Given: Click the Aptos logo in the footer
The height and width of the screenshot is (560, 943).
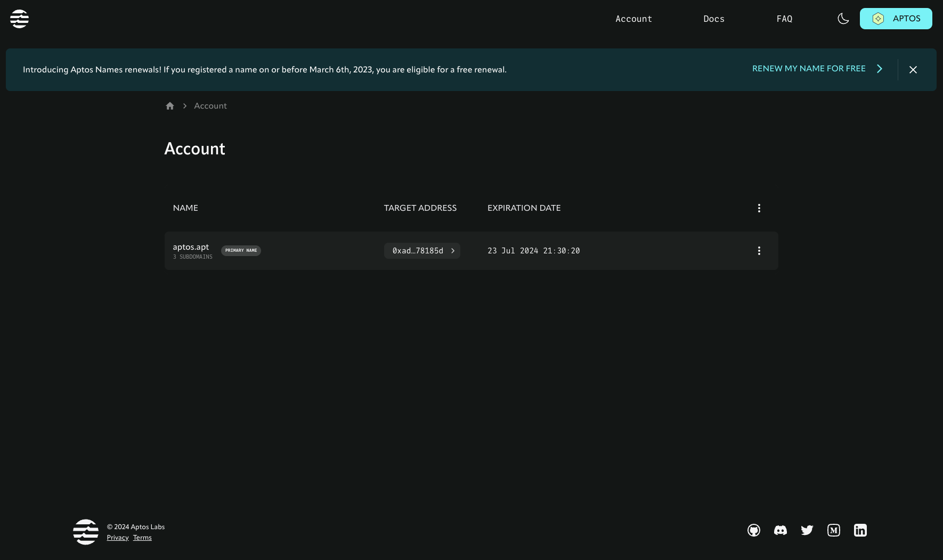Looking at the screenshot, I should (x=86, y=532).
